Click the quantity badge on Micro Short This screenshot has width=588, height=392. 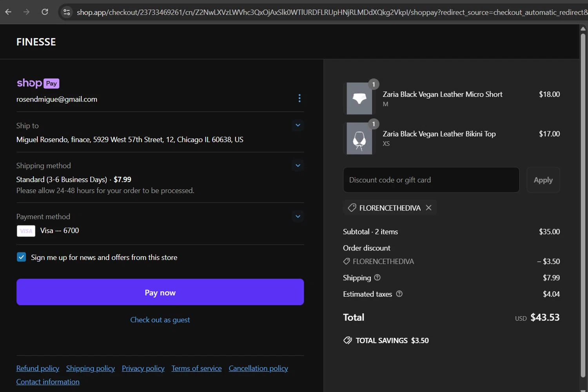point(374,84)
